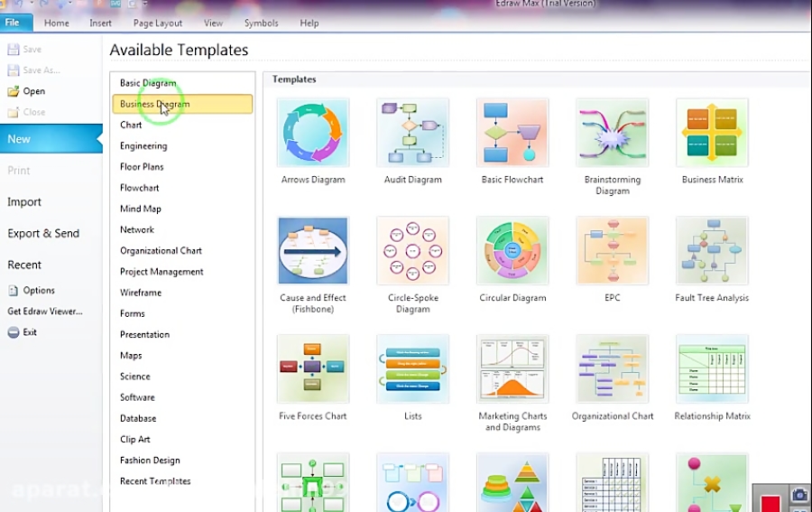Click the Open folder icon in sidebar

click(x=14, y=91)
